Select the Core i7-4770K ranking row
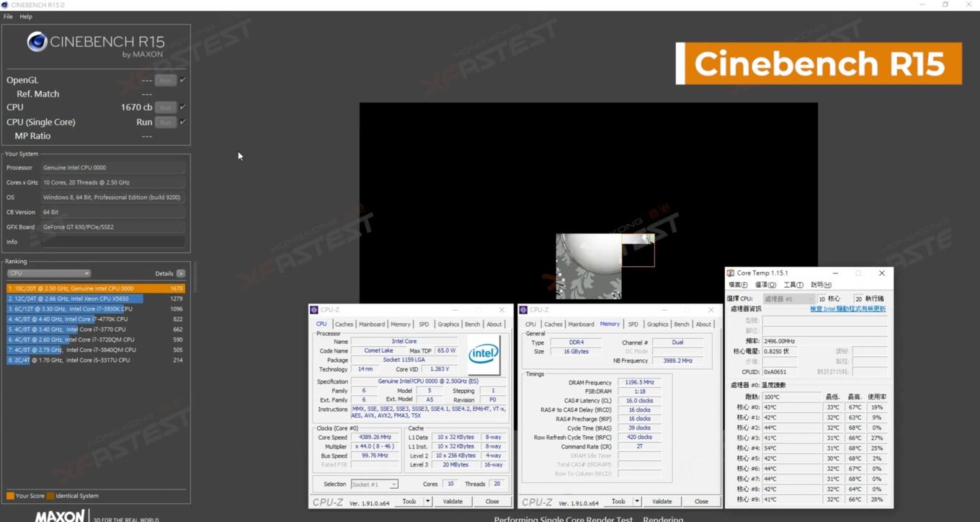 [x=96, y=319]
